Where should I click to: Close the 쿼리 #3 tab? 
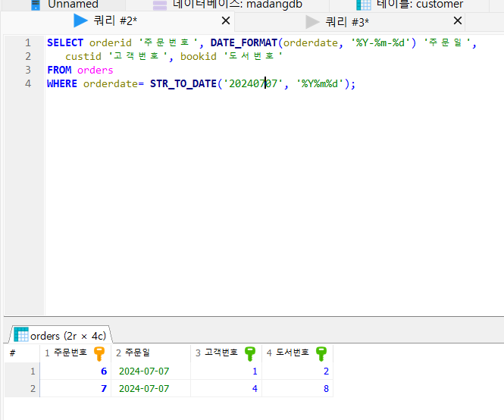pos(458,21)
